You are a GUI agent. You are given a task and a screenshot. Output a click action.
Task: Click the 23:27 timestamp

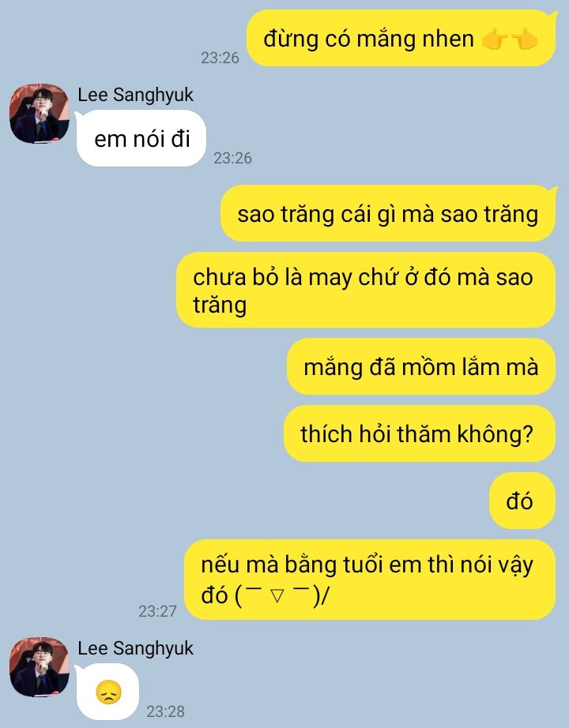pos(157,611)
